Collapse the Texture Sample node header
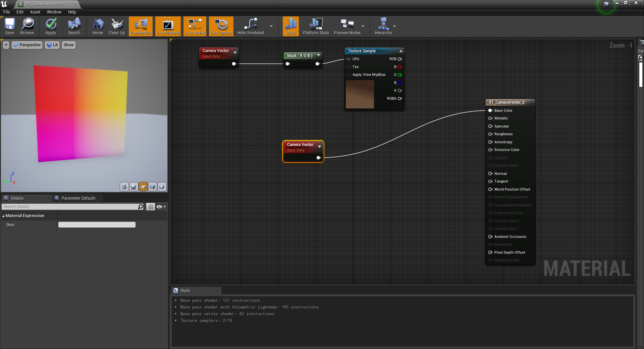This screenshot has height=349, width=644. click(400, 51)
